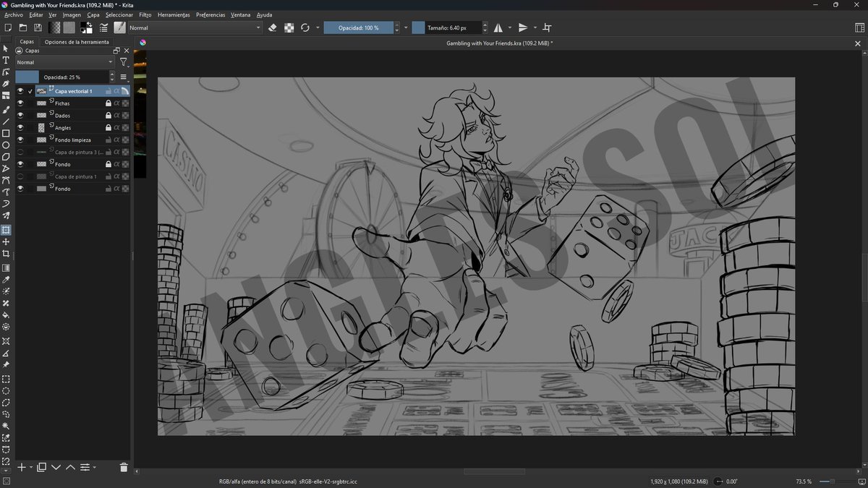The image size is (868, 488).
Task: Select the Contiguous Selection magic wand tool
Action: (x=6, y=426)
